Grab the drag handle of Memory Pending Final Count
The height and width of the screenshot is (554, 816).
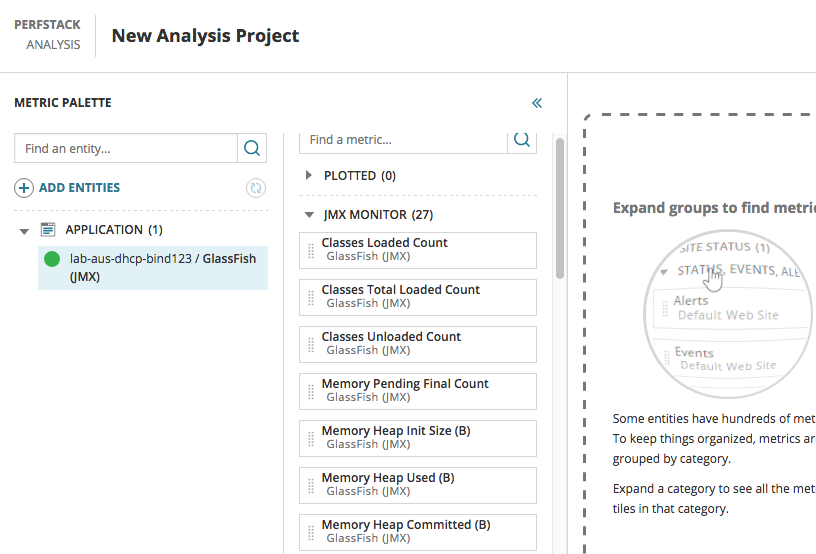pyautogui.click(x=311, y=392)
